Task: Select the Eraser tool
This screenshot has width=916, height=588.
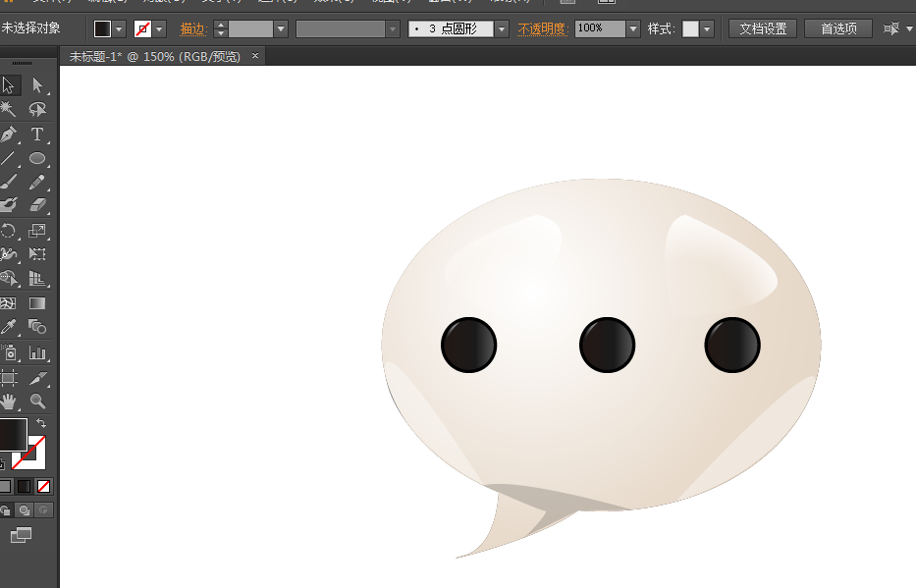Action: pos(37,205)
